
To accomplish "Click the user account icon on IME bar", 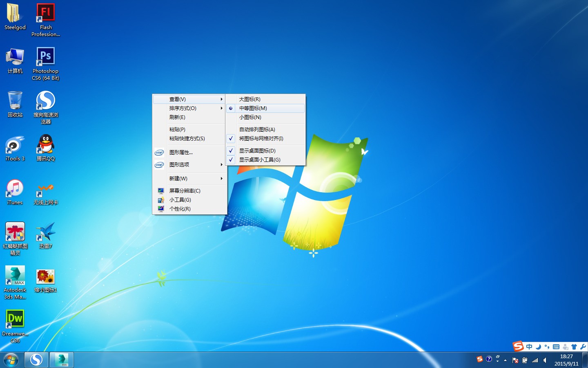I will 565,347.
